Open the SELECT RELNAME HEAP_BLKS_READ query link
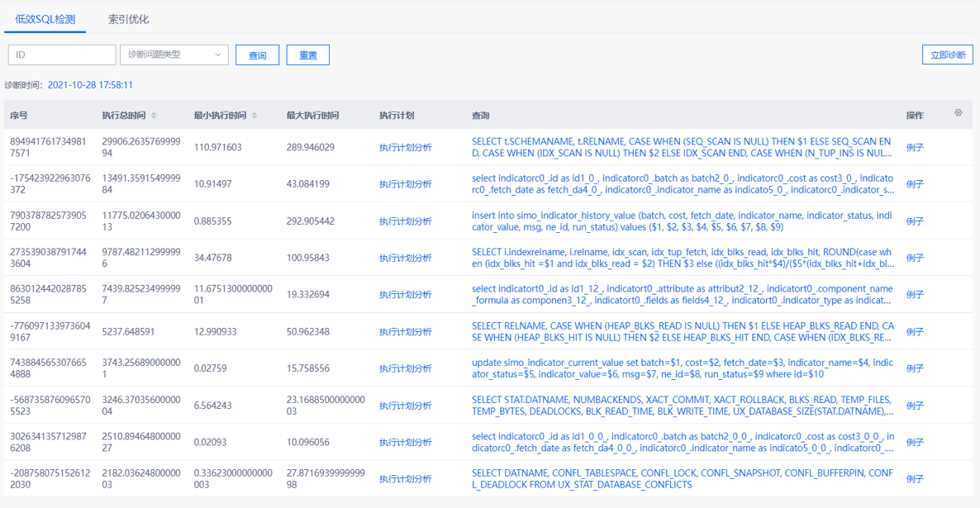980x508 pixels. pos(682,331)
